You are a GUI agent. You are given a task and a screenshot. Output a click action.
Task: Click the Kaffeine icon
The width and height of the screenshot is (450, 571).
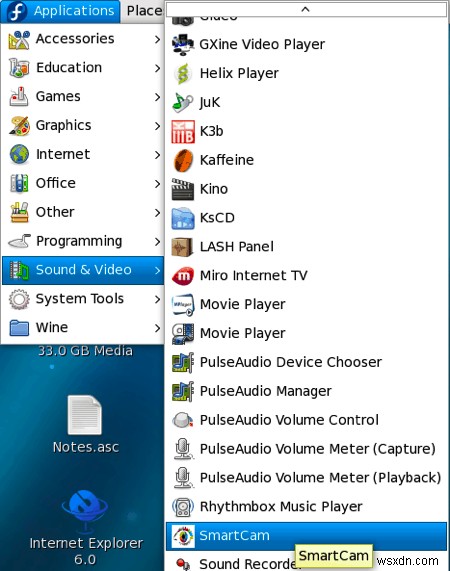click(x=183, y=160)
